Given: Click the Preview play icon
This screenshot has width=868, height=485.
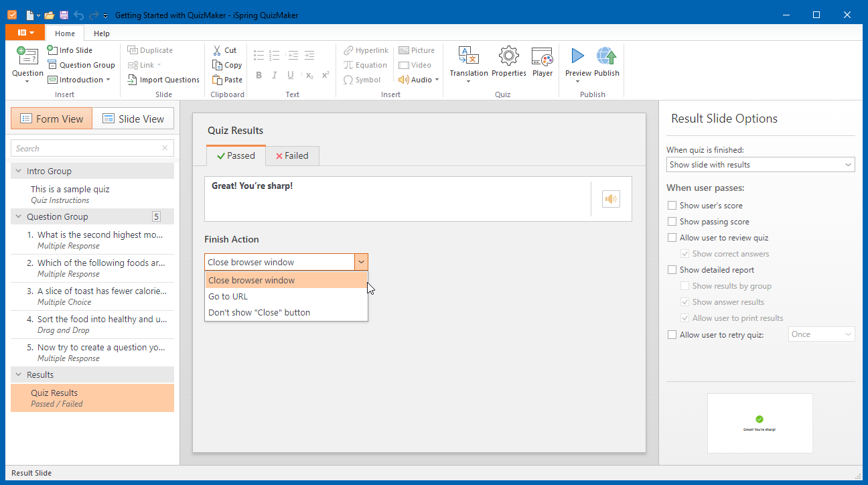Looking at the screenshot, I should [x=577, y=57].
